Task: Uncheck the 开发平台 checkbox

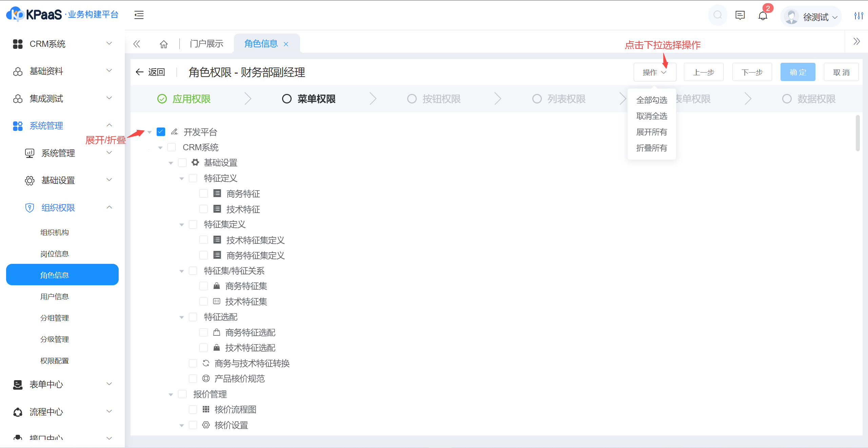Action: point(161,132)
